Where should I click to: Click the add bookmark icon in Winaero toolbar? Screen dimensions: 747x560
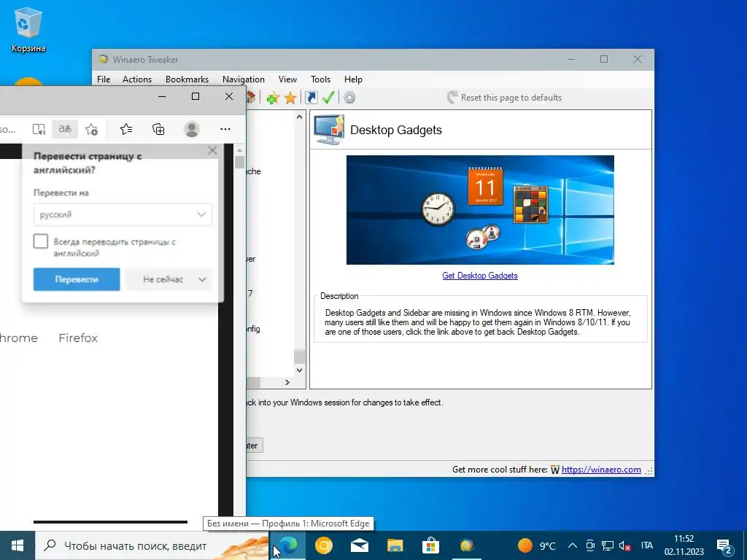tap(273, 98)
